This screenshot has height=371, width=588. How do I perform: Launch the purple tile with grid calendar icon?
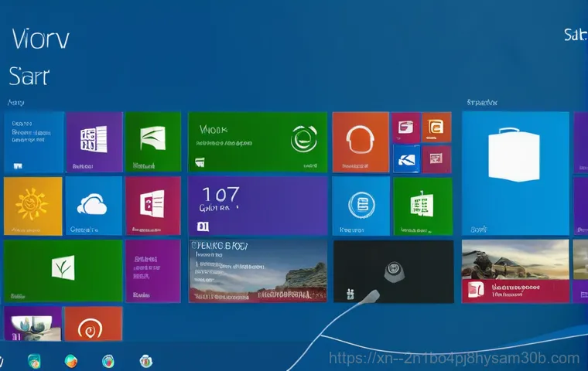pyautogui.click(x=94, y=142)
